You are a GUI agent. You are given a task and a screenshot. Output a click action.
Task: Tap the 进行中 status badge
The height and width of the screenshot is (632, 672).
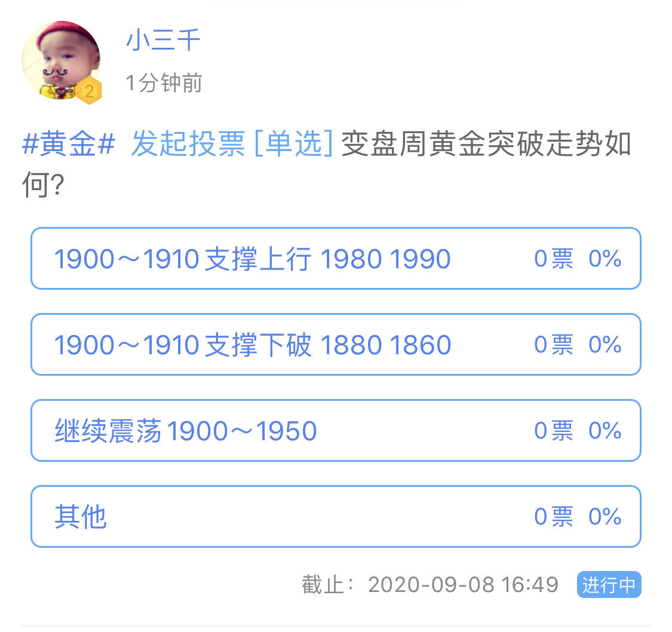pos(609,584)
